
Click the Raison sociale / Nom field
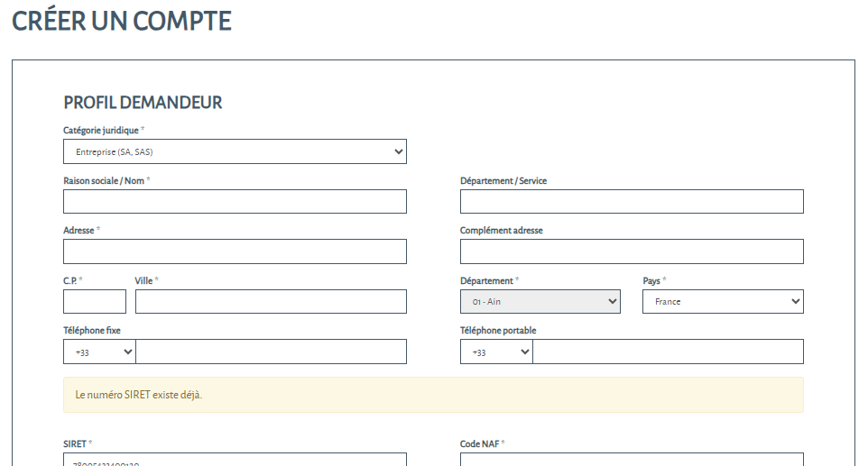point(235,202)
